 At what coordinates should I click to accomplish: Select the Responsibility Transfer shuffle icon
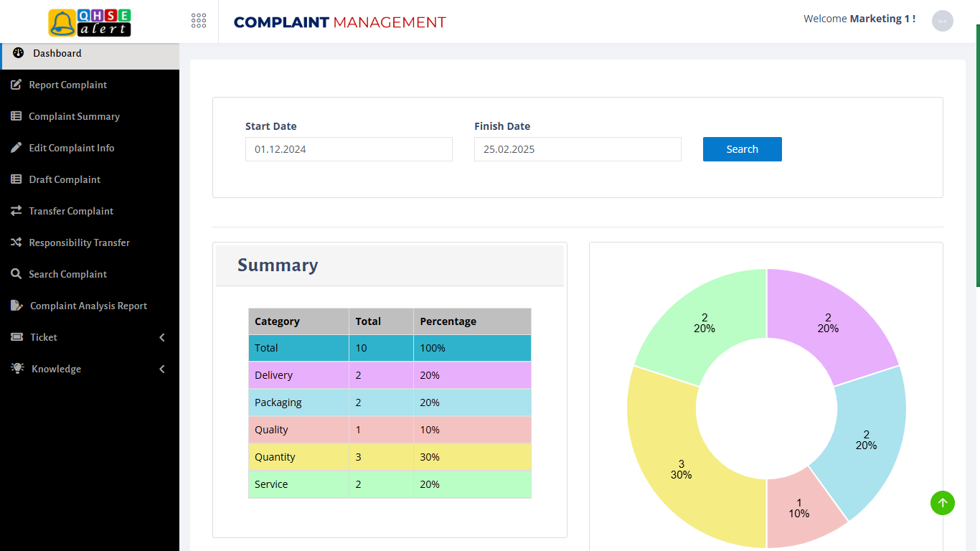[x=16, y=242]
